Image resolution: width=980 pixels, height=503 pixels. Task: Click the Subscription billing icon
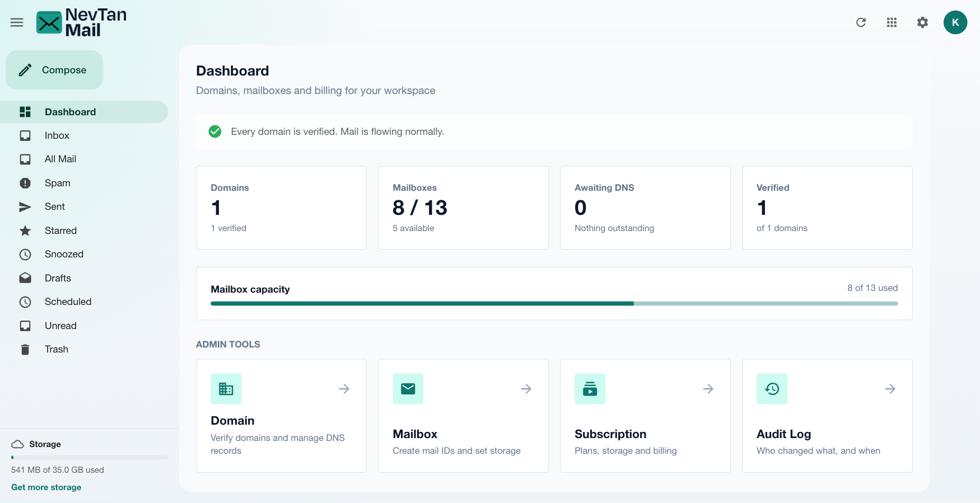[590, 389]
